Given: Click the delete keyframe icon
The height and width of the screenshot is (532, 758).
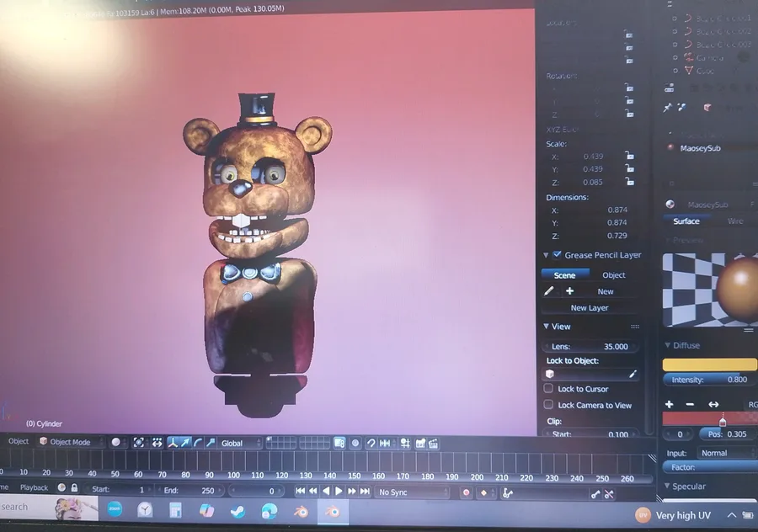Looking at the screenshot, I should pos(609,494).
